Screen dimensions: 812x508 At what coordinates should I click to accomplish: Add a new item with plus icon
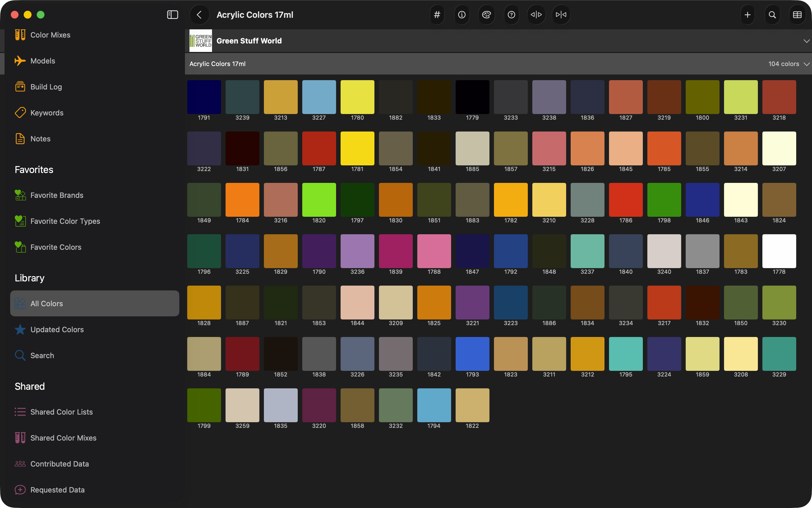748,15
